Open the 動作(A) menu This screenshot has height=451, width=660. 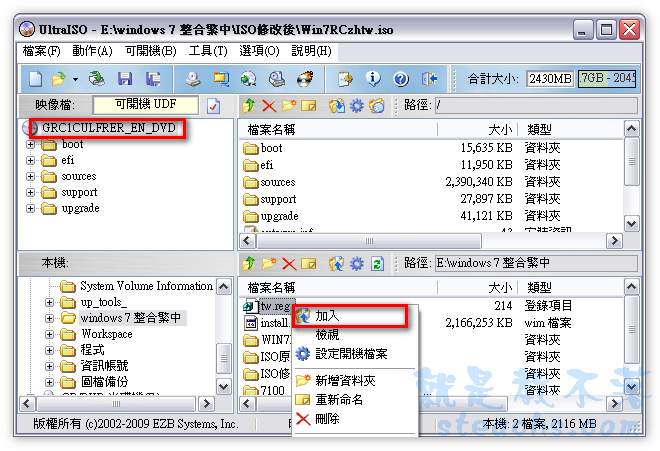(92, 51)
